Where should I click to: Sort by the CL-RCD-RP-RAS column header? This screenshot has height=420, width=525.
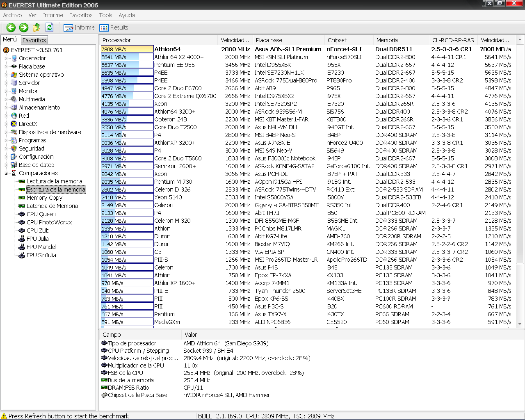tap(453, 40)
